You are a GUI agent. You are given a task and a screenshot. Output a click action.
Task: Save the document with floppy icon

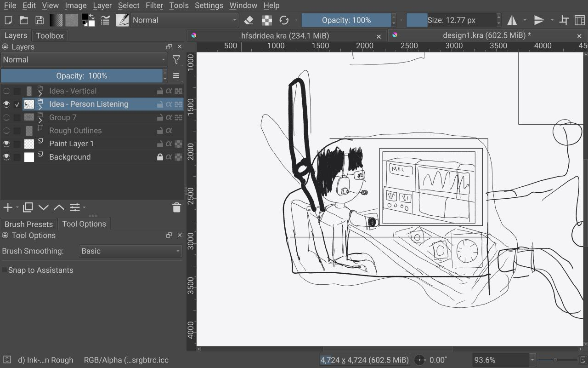tap(40, 20)
